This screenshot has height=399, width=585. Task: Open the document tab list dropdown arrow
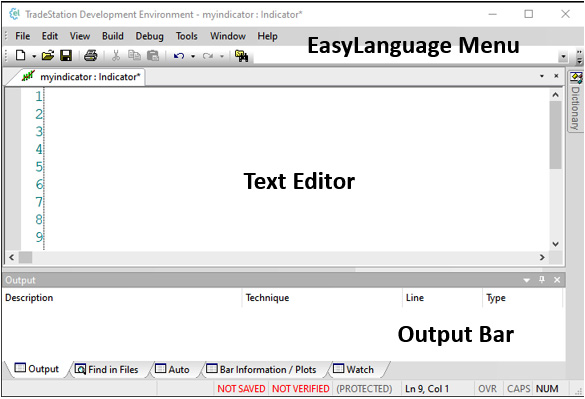[x=542, y=76]
